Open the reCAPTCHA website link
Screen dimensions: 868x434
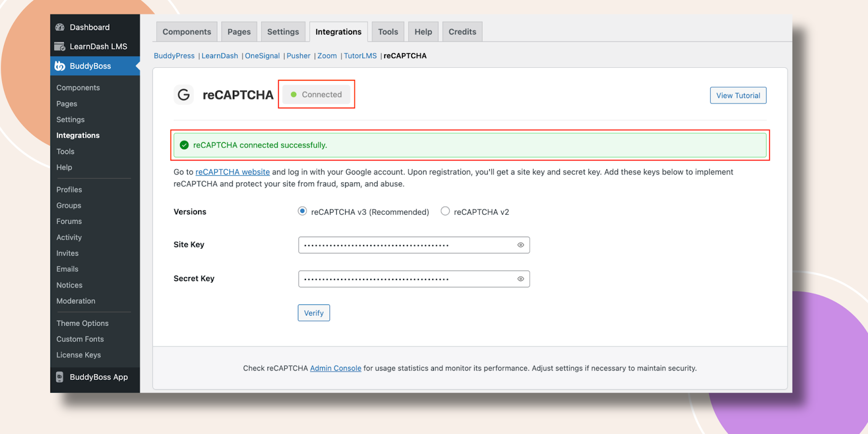pyautogui.click(x=232, y=172)
